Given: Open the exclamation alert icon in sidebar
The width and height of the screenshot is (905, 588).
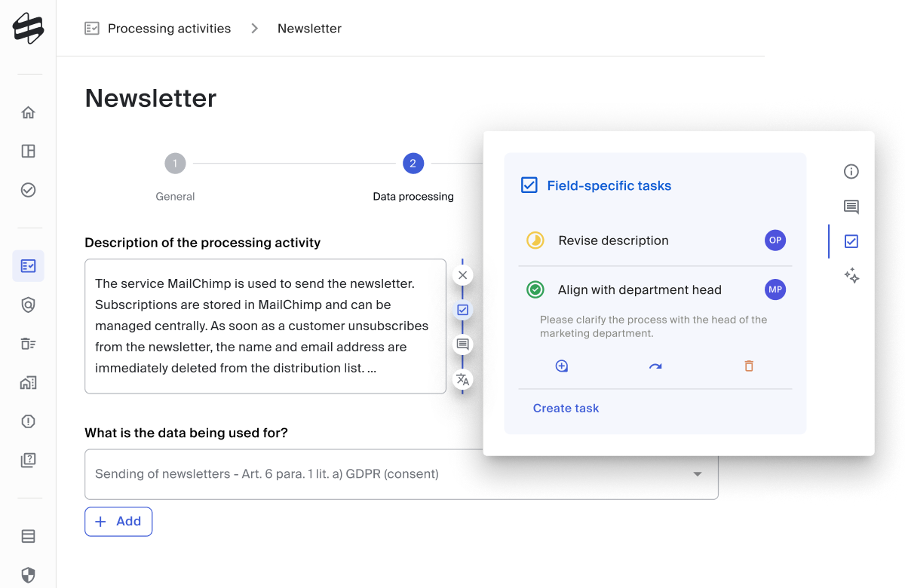Looking at the screenshot, I should [x=28, y=421].
